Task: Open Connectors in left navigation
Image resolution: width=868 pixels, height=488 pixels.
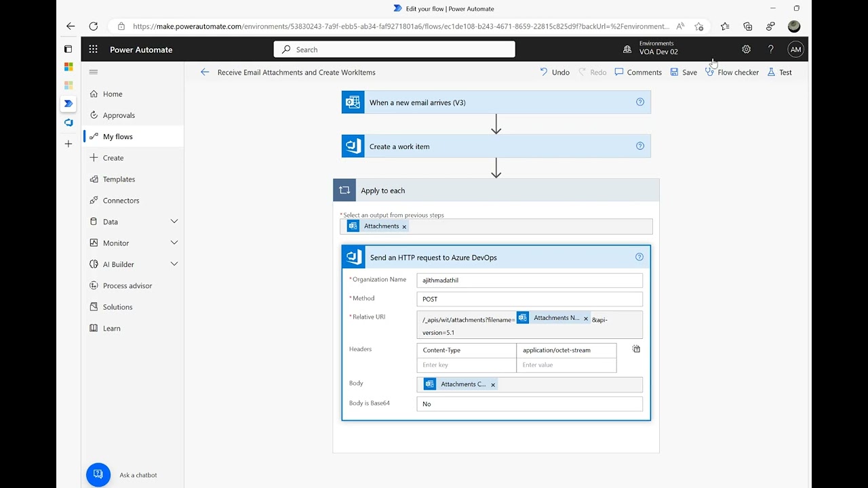Action: coord(134,201)
